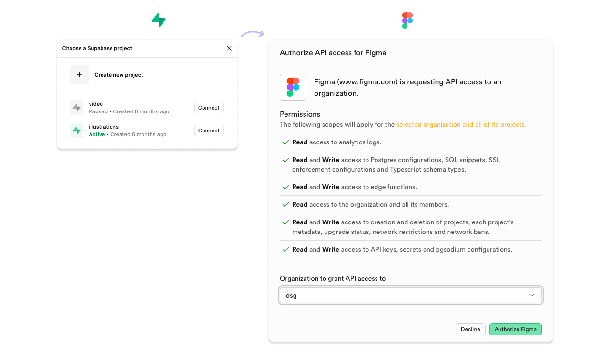Screen dimensions: 610x364
Task: Connect the illustrations project
Action: (x=209, y=131)
